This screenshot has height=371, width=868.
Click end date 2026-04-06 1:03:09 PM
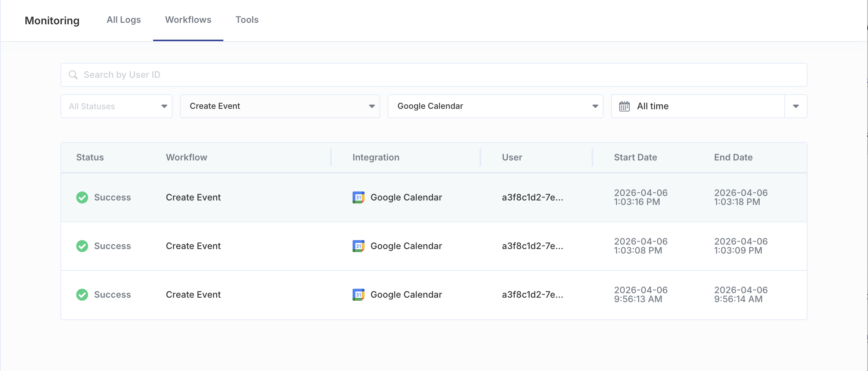point(741,246)
